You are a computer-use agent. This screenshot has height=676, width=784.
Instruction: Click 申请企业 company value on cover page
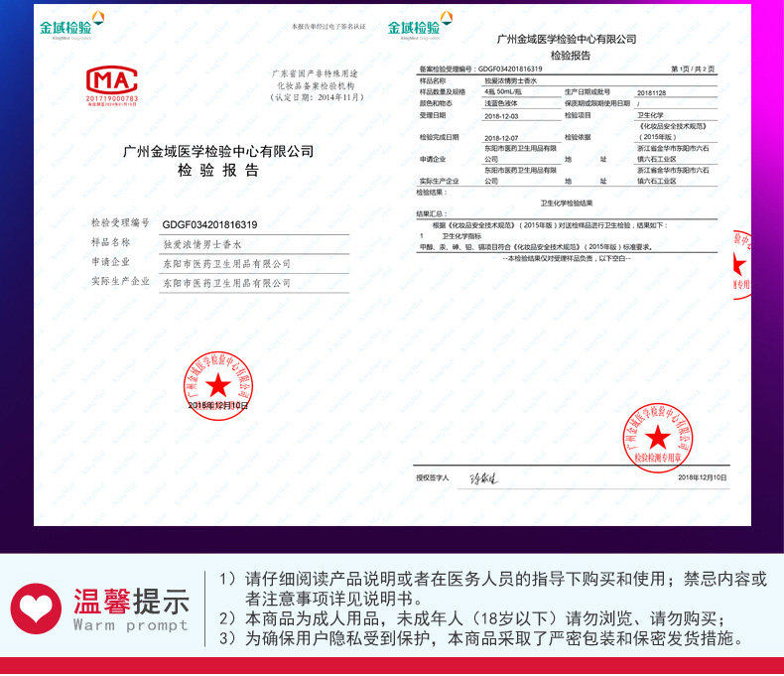[x=227, y=263]
